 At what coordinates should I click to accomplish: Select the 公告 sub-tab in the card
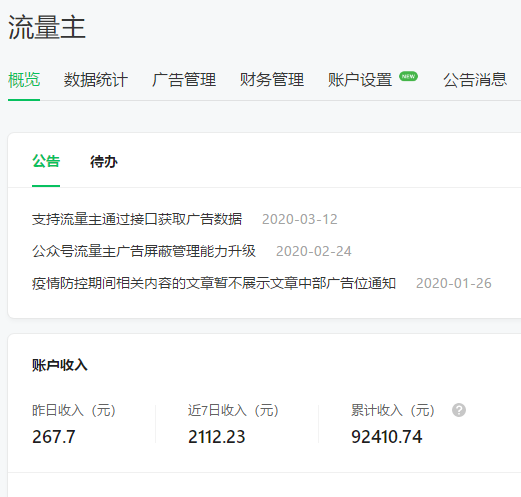pyautogui.click(x=46, y=161)
